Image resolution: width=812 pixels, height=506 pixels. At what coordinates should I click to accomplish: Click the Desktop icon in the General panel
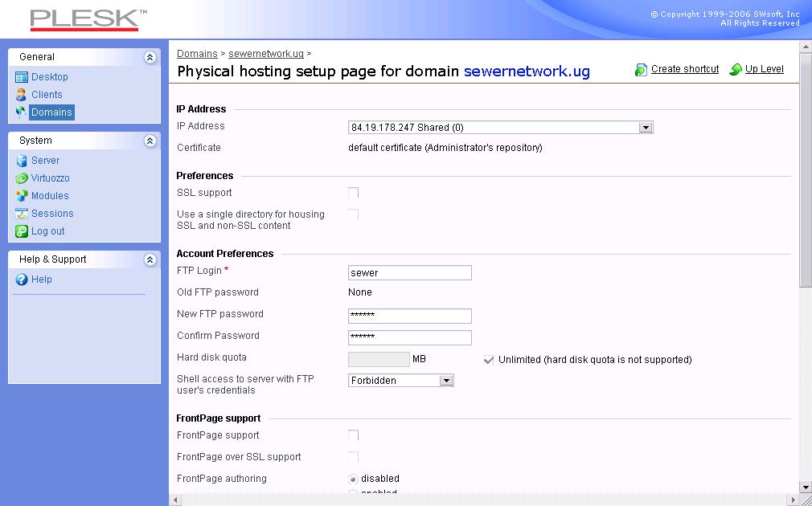pyautogui.click(x=22, y=77)
